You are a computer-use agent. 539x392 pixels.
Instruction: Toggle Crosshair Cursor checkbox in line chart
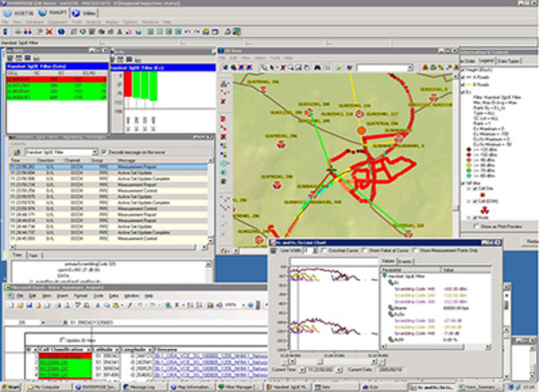[323, 250]
